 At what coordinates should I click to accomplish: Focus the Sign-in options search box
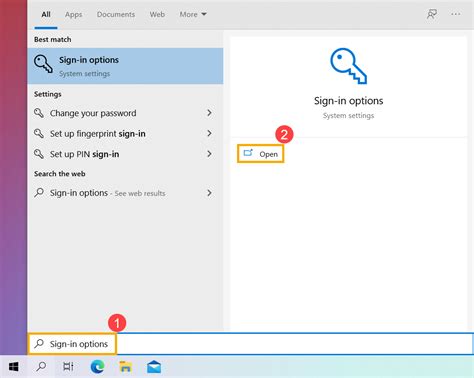(x=250, y=344)
